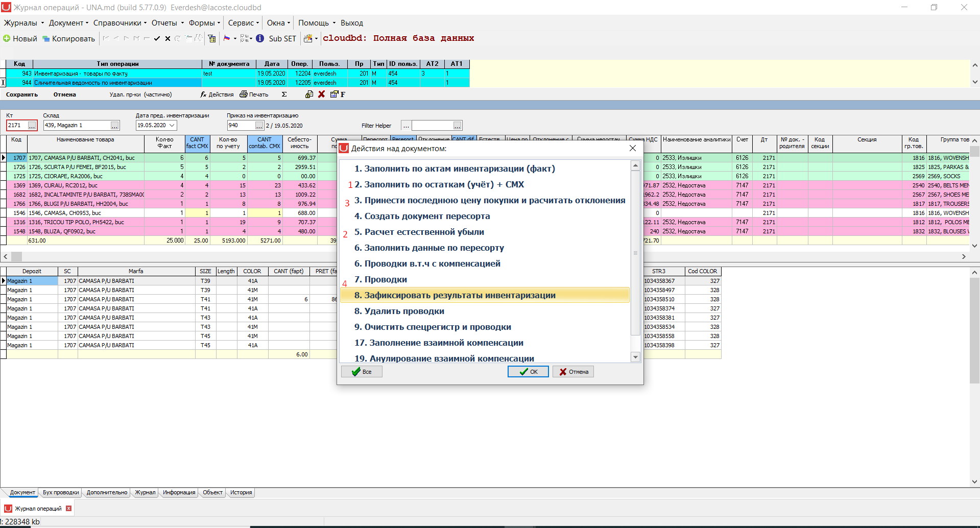Click Сохранить in document toolbar
Image resolution: width=980 pixels, height=528 pixels.
click(22, 94)
